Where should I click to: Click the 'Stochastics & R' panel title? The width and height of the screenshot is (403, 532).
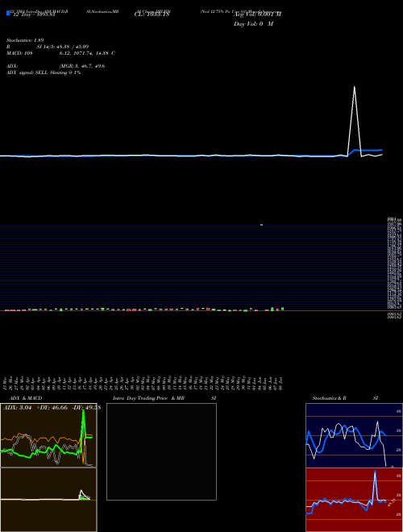(329, 398)
